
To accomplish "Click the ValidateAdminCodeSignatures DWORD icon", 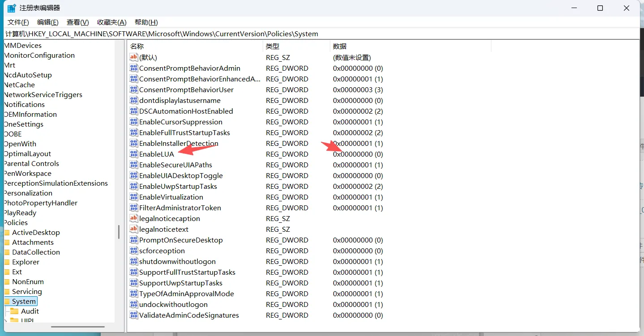I will [133, 315].
